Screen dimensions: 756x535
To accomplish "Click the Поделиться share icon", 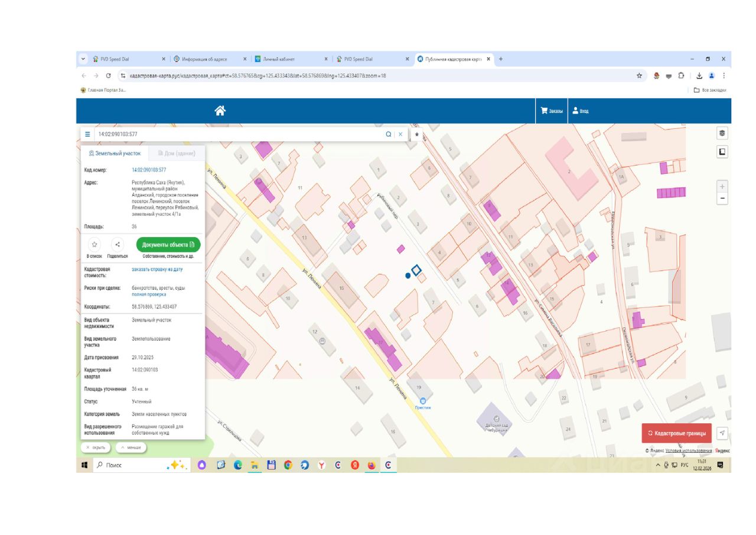I will [x=118, y=245].
